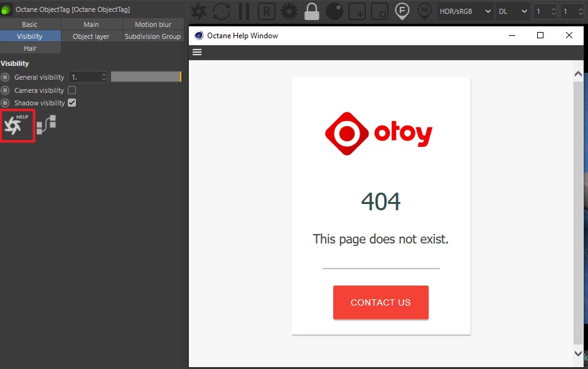Open the DL kernel dropdown
Viewport: 588px width, 369px height.
[513, 11]
